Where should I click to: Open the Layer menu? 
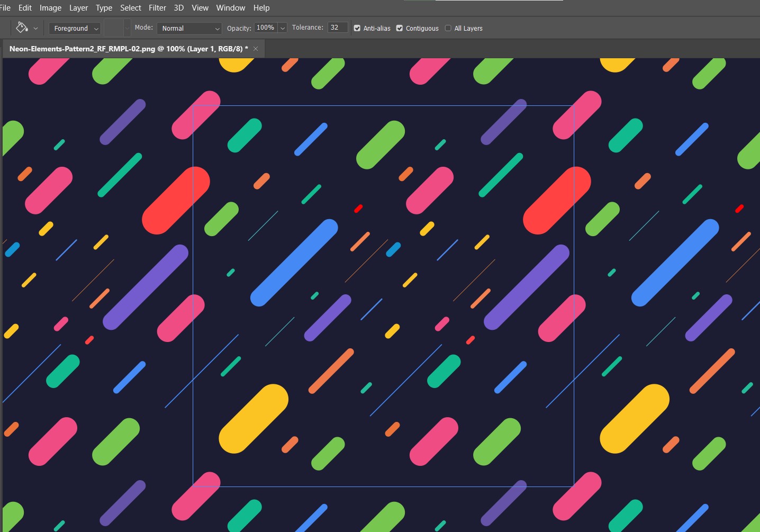(x=78, y=8)
